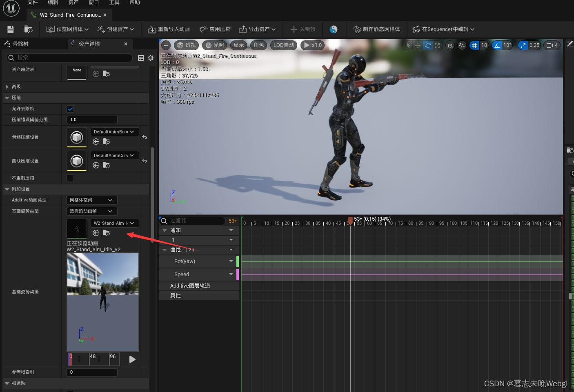
Task: Toggle scale snapping icon
Action: [x=523, y=45]
